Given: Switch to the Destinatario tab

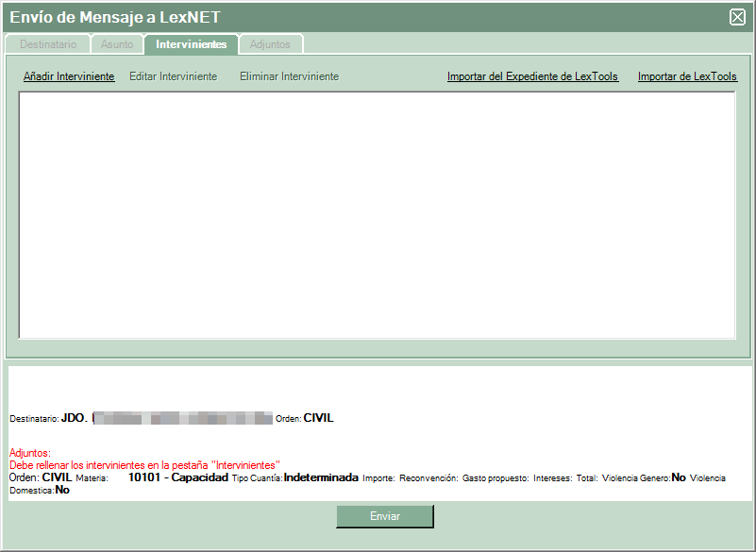Looking at the screenshot, I should (x=47, y=44).
